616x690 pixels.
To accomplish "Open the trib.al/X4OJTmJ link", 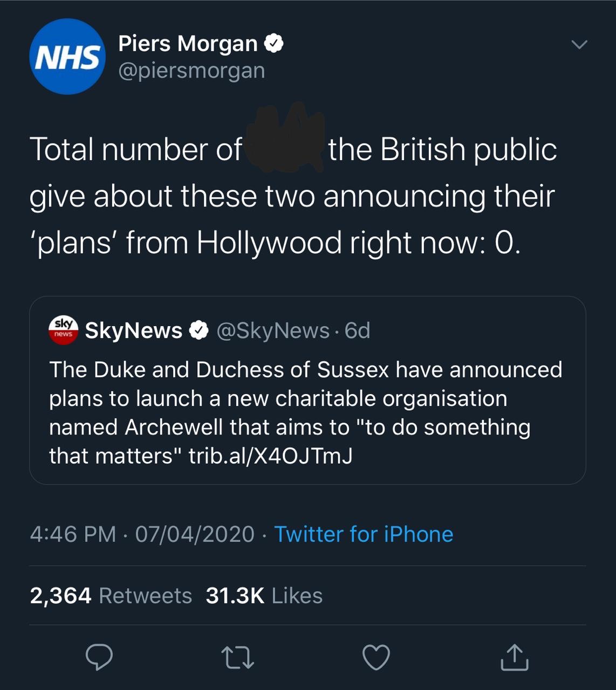I will tap(270, 456).
